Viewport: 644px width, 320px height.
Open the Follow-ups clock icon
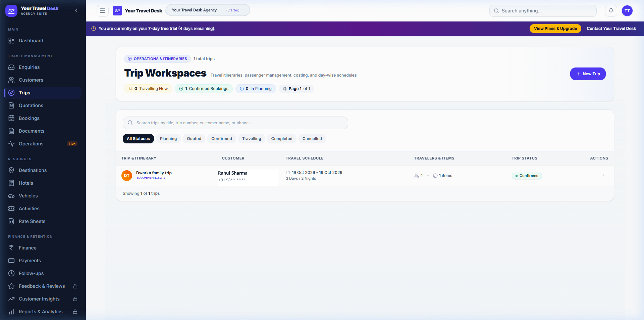tap(11, 273)
